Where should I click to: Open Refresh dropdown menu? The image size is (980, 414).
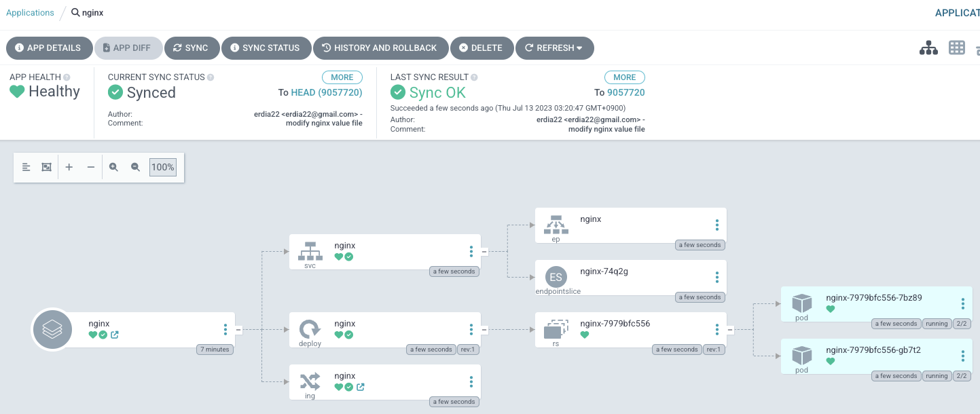click(x=554, y=48)
